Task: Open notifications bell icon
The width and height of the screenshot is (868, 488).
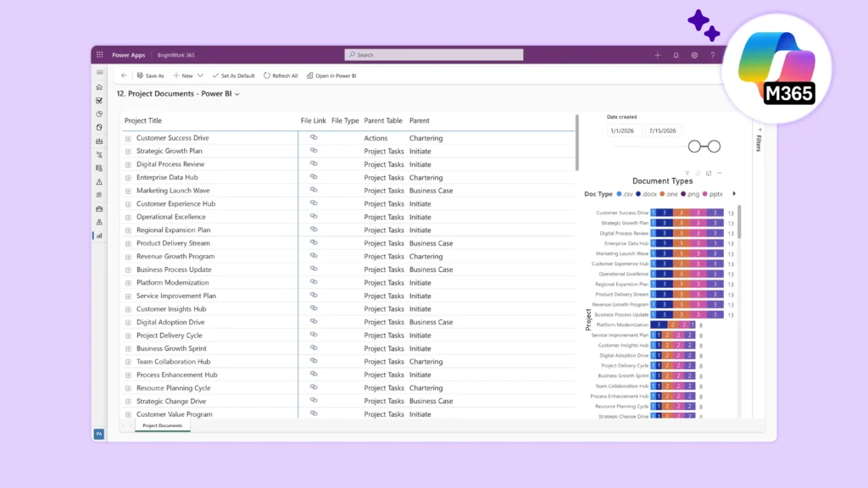Action: click(x=676, y=55)
